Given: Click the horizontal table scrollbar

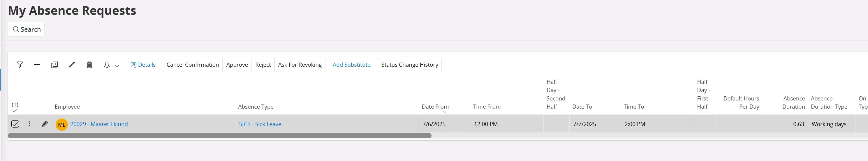Looking at the screenshot, I should 219,136.
